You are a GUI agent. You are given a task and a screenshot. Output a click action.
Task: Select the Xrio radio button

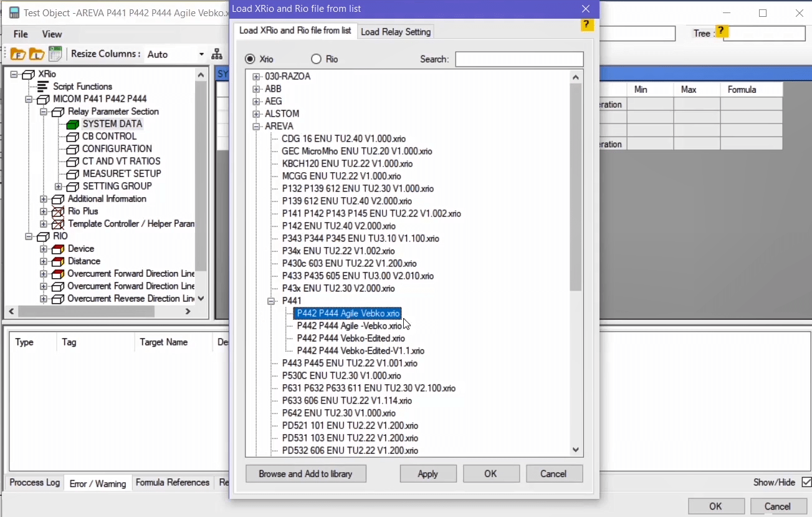pos(251,59)
